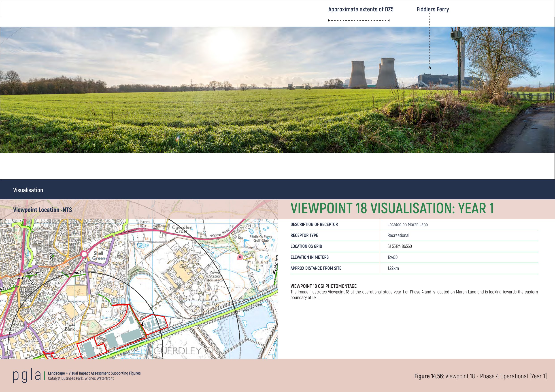The image size is (555, 392).
Task: Click the Fiddlers Ferry pointer circle marker
Action: coord(430,68)
